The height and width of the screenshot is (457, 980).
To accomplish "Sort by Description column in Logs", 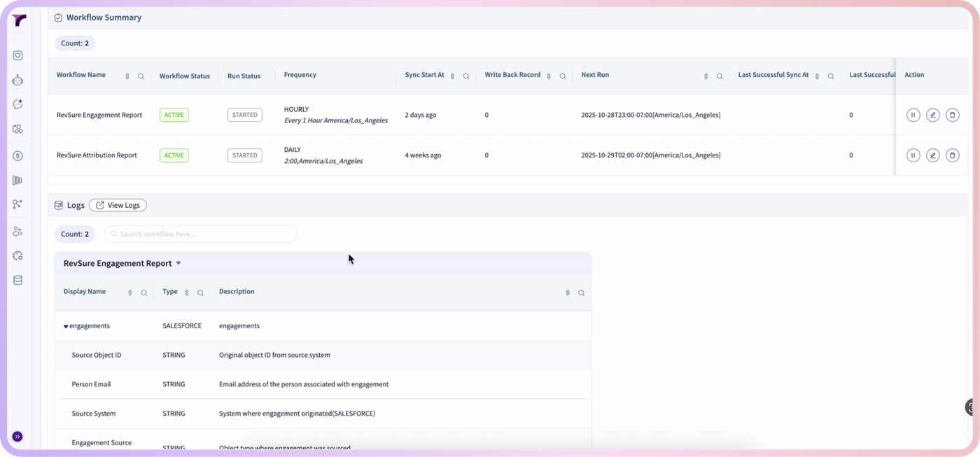I will (568, 293).
